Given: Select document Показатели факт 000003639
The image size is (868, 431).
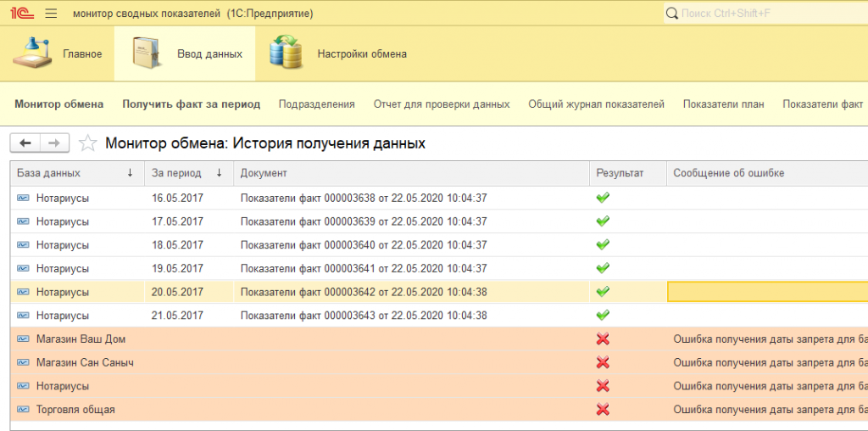Looking at the screenshot, I should pyautogui.click(x=364, y=221).
